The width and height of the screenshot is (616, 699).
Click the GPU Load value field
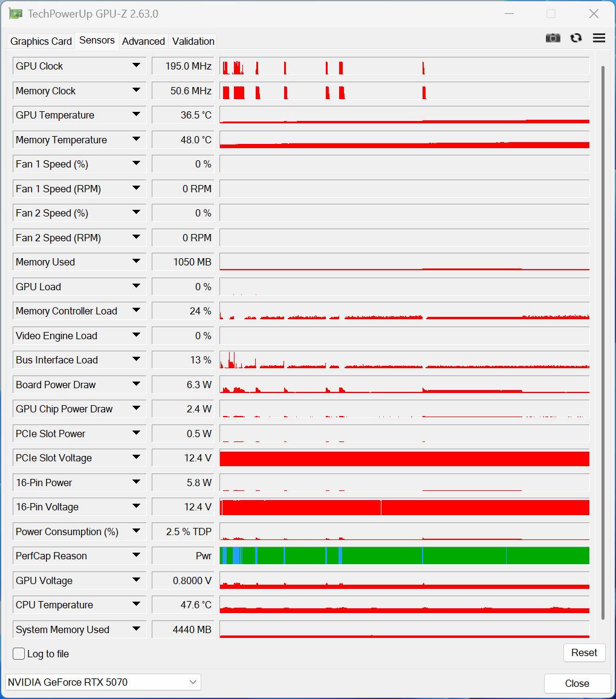point(183,287)
